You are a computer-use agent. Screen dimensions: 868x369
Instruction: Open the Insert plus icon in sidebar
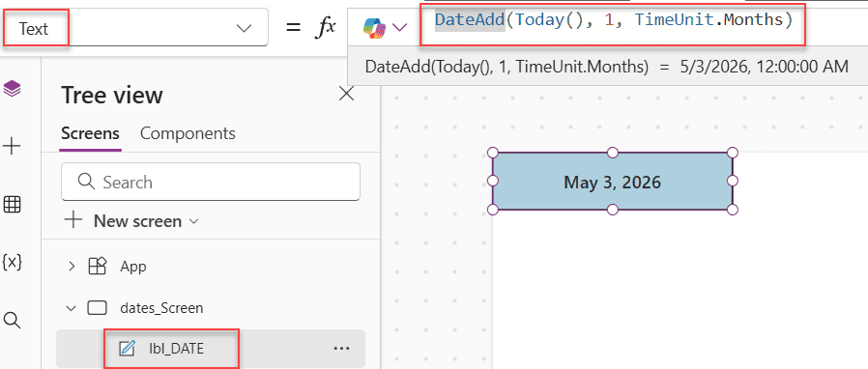(13, 147)
